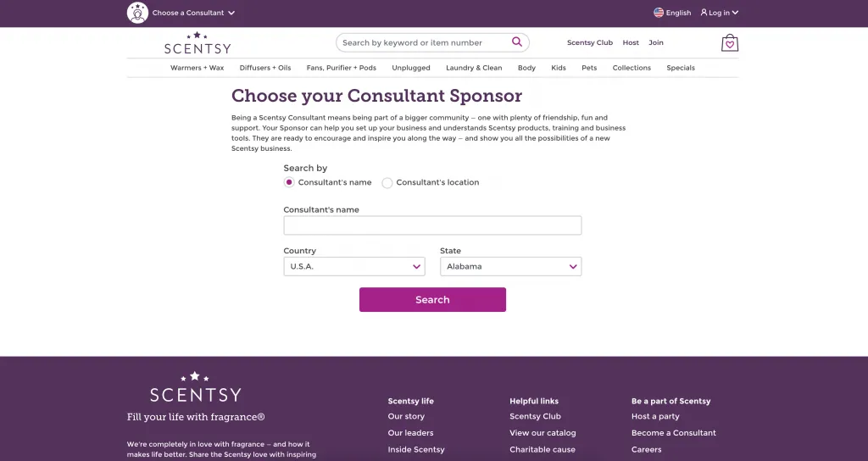This screenshot has width=868, height=461.
Task: Open the State dropdown showing Alabama
Action: coord(510,266)
